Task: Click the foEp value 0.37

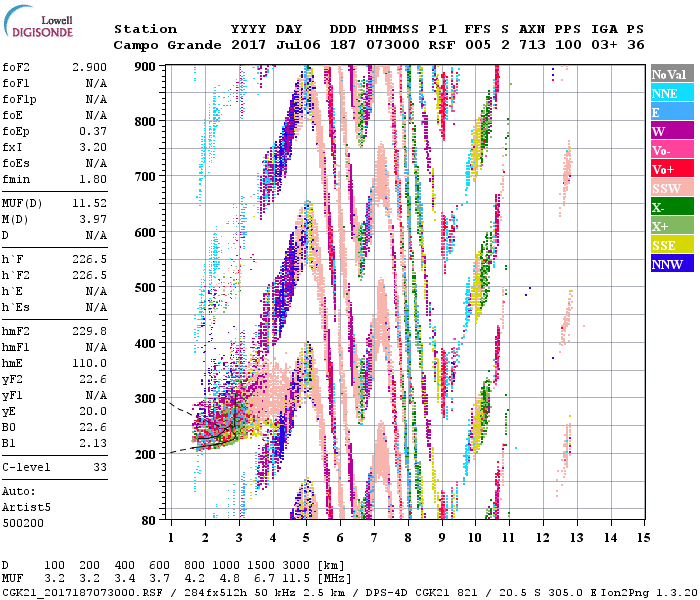Action: [93, 131]
